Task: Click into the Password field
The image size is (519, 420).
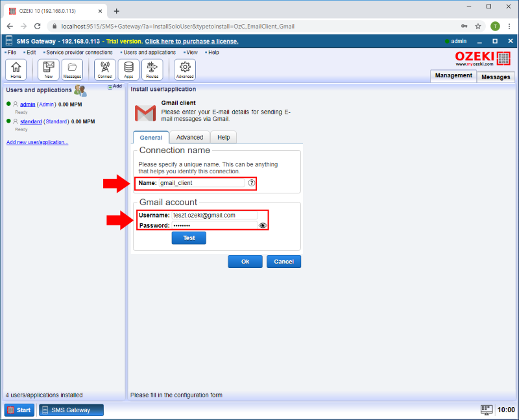Action: (x=215, y=225)
